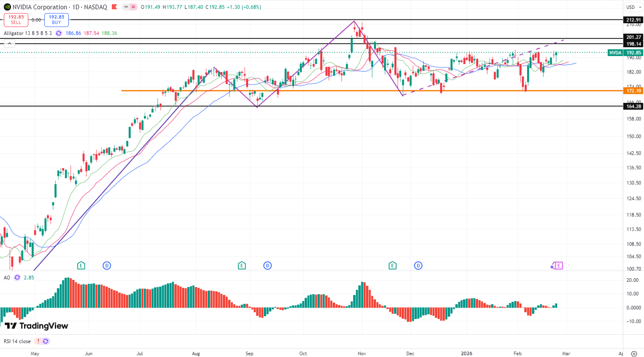This screenshot has width=644, height=357.
Task: Click the Alligator indicator refresh icon
Action: [x=59, y=33]
